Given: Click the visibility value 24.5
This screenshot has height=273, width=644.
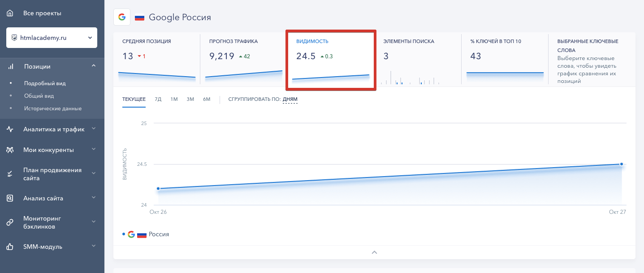Looking at the screenshot, I should point(306,56).
